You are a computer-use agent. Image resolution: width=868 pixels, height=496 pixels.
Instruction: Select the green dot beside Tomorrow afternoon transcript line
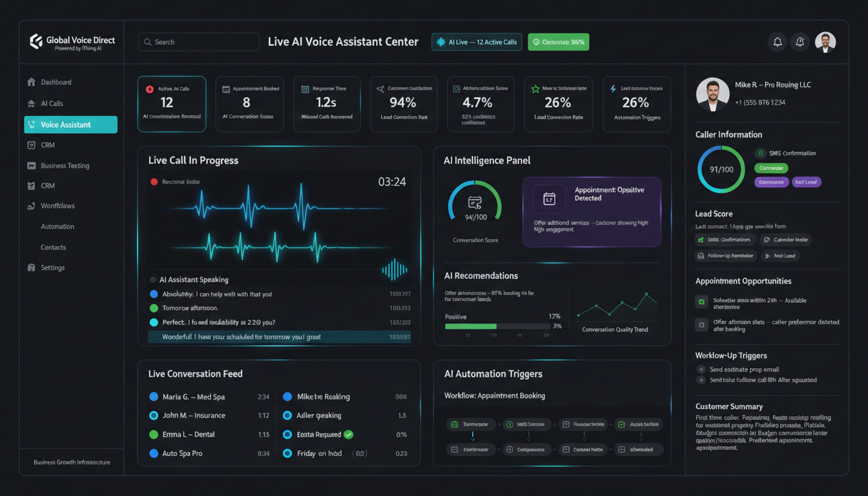tap(154, 308)
